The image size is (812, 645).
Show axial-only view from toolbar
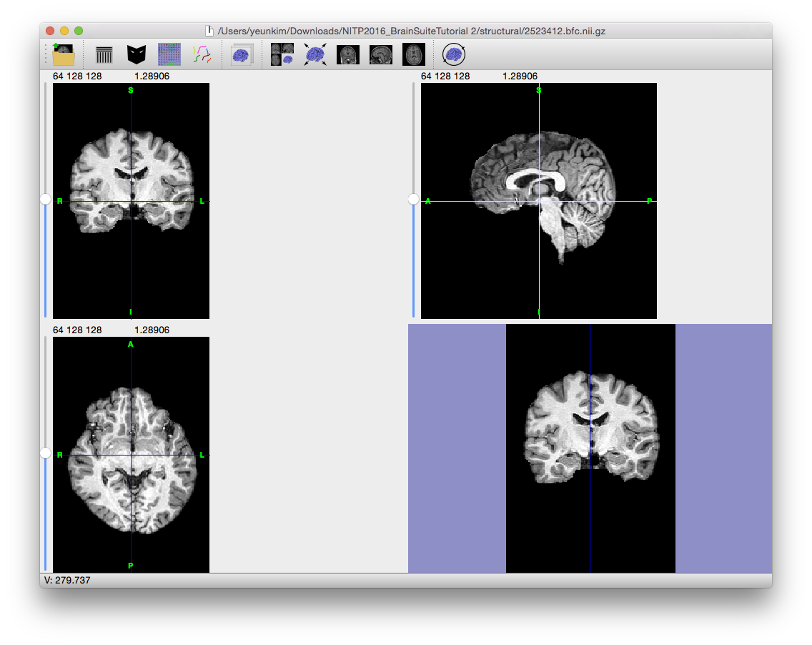414,54
